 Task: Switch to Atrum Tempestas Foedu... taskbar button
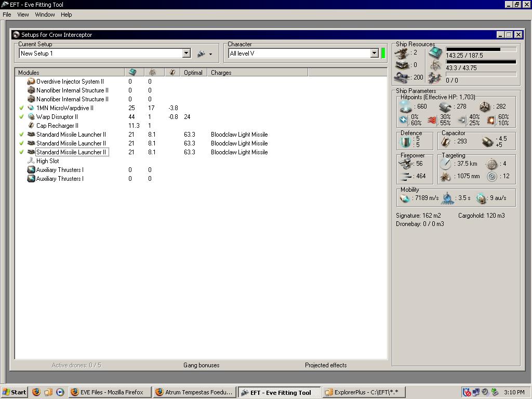coord(194,392)
